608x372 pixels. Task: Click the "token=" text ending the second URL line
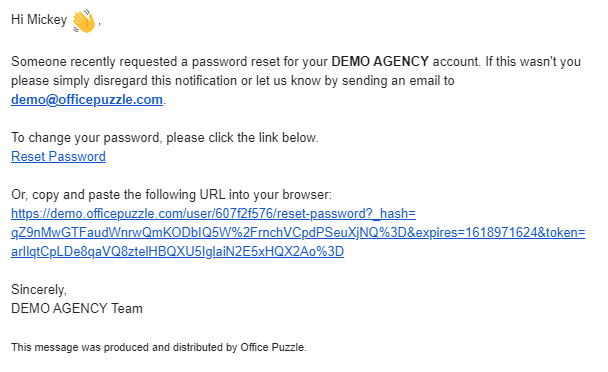coord(565,232)
